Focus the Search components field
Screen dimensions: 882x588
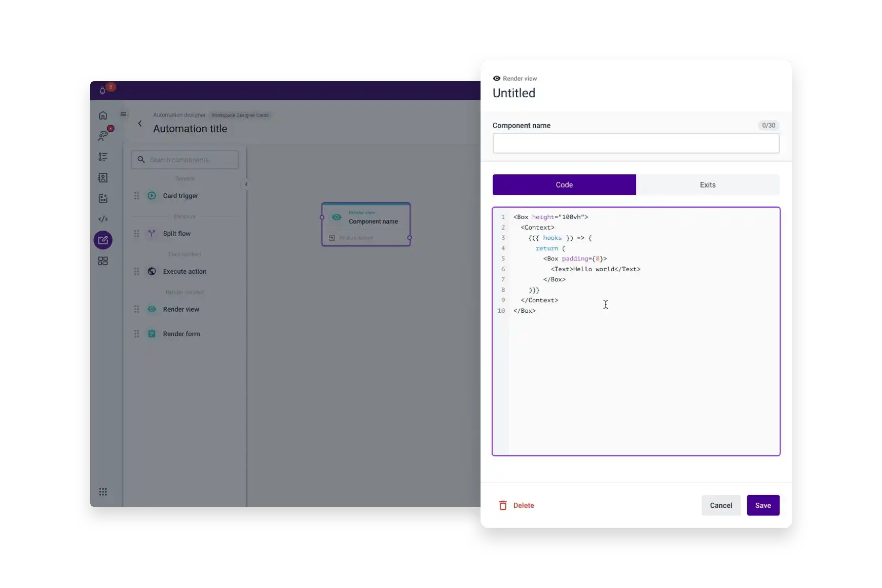pyautogui.click(x=185, y=160)
